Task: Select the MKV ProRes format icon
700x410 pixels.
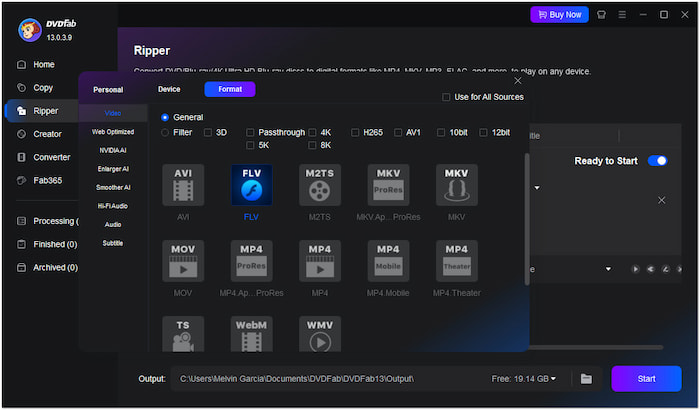Action: coord(387,186)
